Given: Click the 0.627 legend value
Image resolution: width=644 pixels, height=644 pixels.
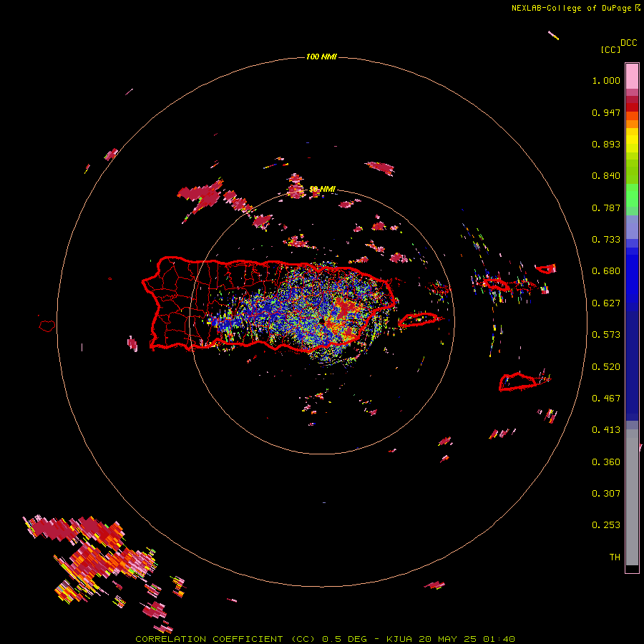Looking at the screenshot, I should click(x=606, y=303).
